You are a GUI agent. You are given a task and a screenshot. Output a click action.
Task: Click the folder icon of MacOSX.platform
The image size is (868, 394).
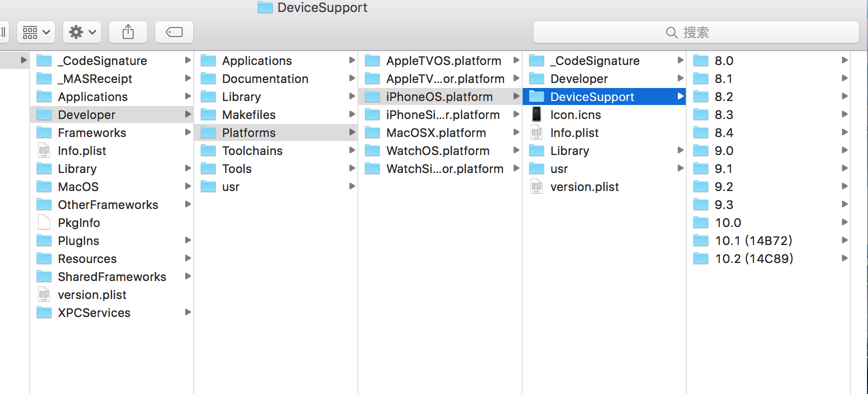click(x=372, y=132)
